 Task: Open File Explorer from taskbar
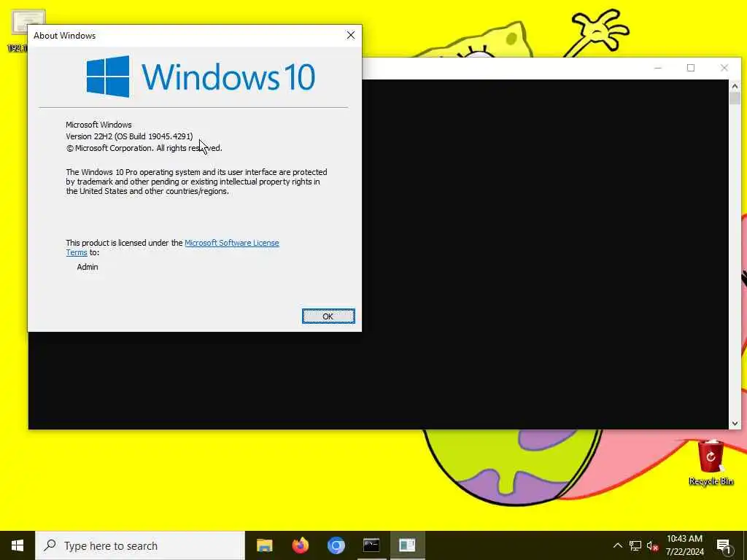pyautogui.click(x=264, y=545)
